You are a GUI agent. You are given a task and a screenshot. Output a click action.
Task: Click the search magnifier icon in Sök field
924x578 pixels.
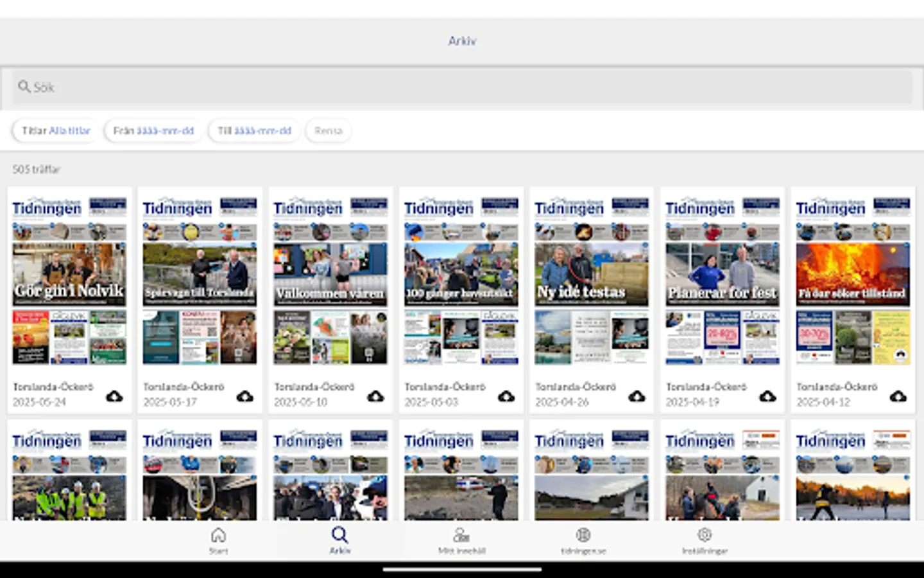click(24, 86)
